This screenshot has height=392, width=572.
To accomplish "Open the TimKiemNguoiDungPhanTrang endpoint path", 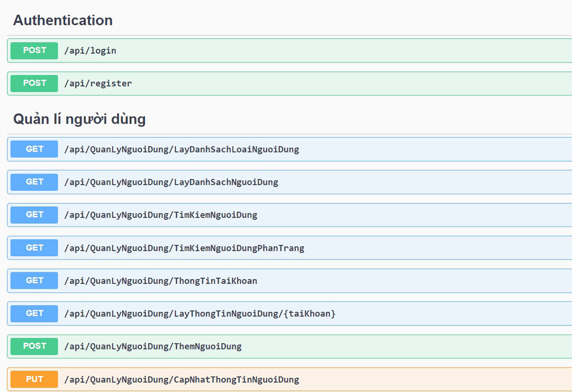I will [x=184, y=248].
